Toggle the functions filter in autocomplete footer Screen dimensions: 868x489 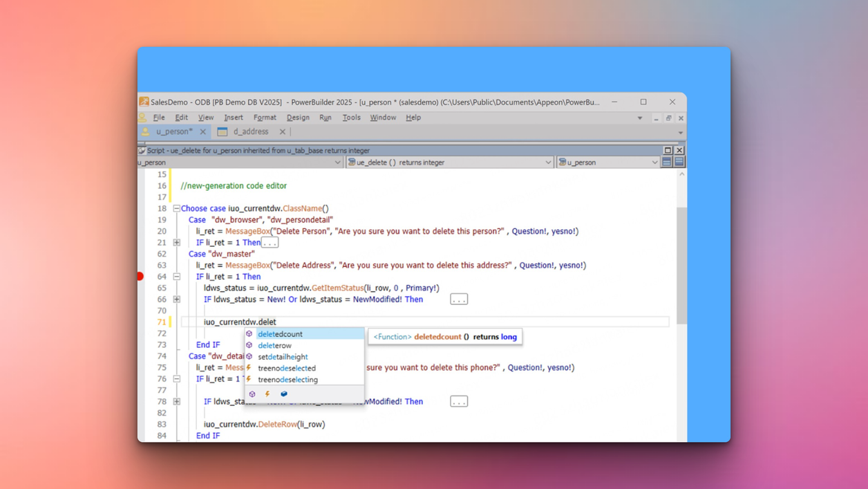point(252,394)
